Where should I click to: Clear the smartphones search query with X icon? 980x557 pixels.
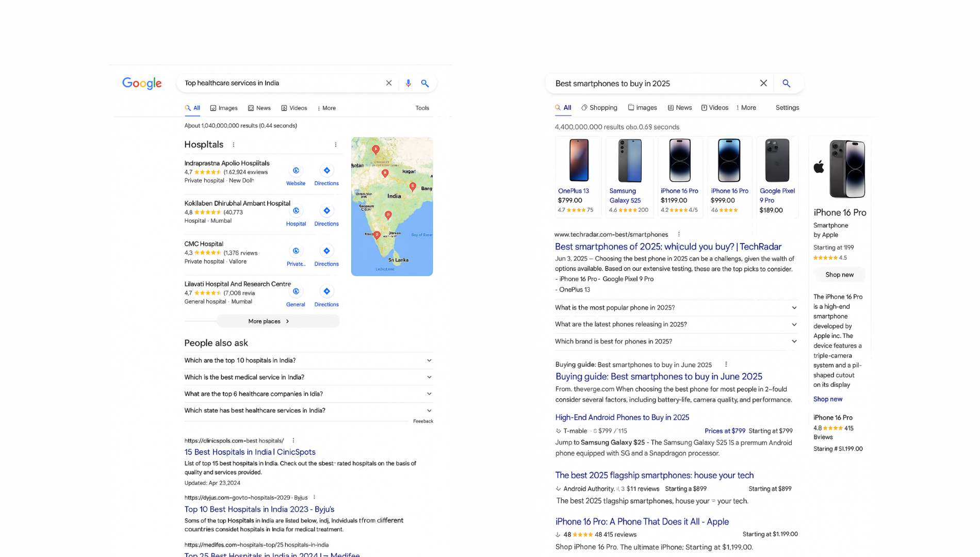tap(763, 83)
